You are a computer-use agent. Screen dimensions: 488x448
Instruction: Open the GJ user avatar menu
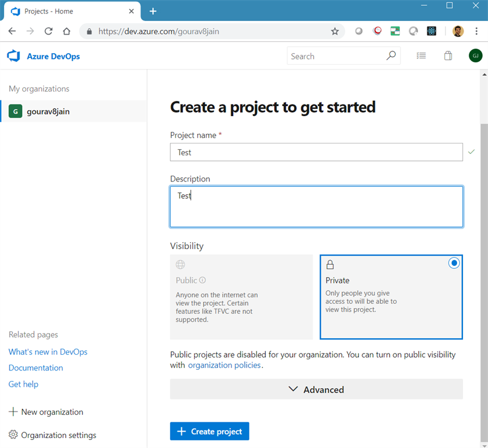475,56
